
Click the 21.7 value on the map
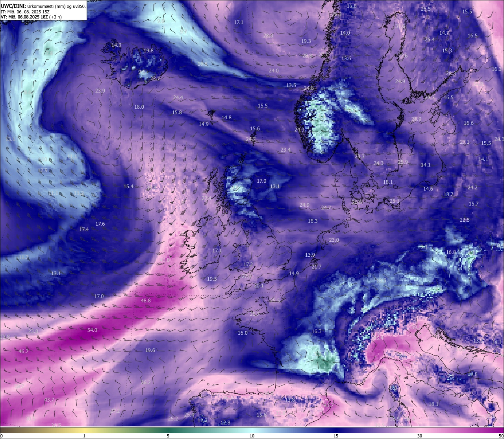click(x=317, y=267)
